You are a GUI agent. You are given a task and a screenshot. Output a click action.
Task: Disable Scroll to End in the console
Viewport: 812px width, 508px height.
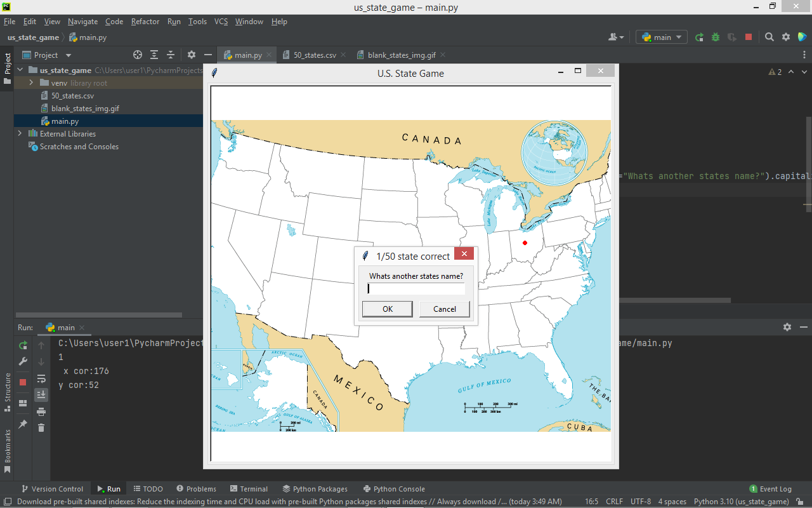tap(41, 394)
